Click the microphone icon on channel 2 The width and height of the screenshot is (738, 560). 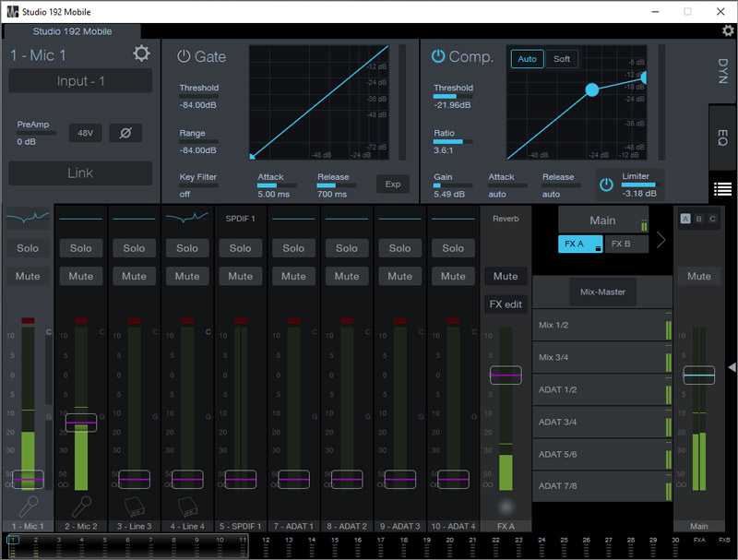pyautogui.click(x=81, y=506)
